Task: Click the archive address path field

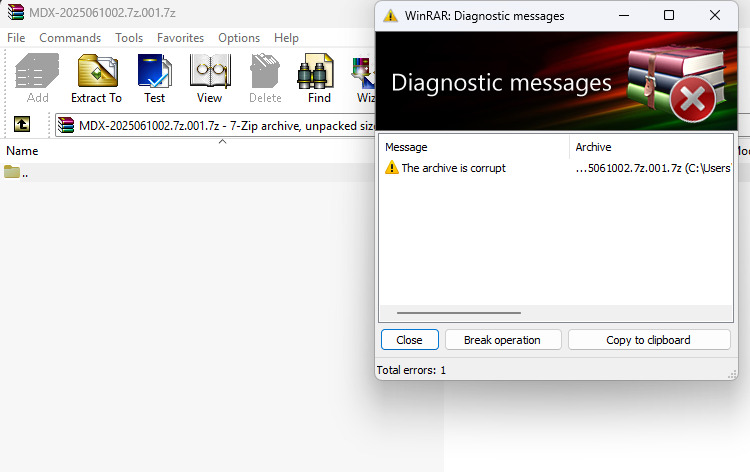Action: [x=215, y=125]
